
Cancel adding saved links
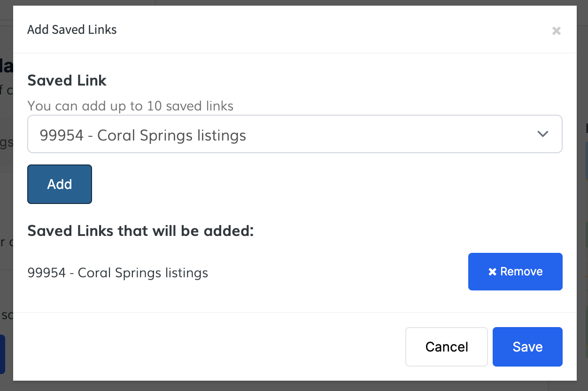click(446, 347)
